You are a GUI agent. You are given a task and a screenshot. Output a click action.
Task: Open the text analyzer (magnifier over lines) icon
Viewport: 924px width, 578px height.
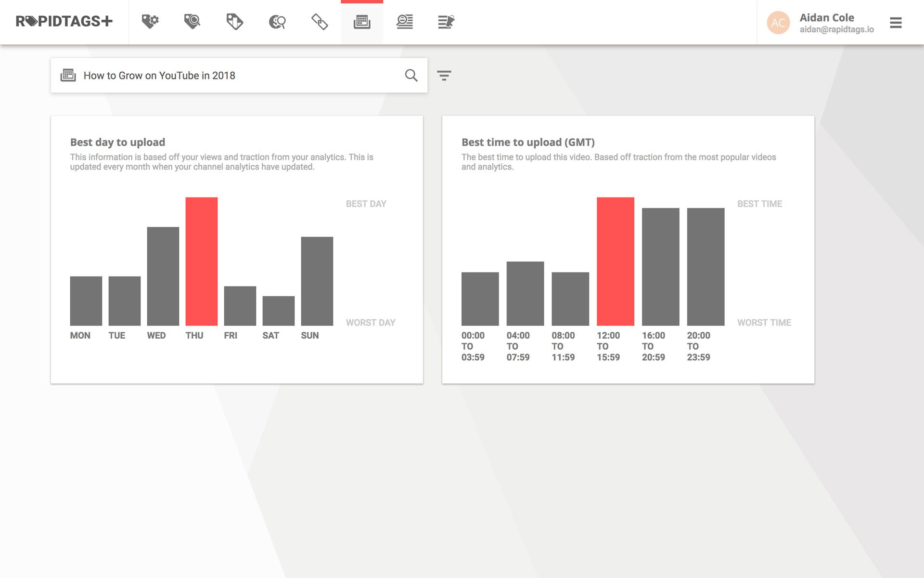[405, 22]
